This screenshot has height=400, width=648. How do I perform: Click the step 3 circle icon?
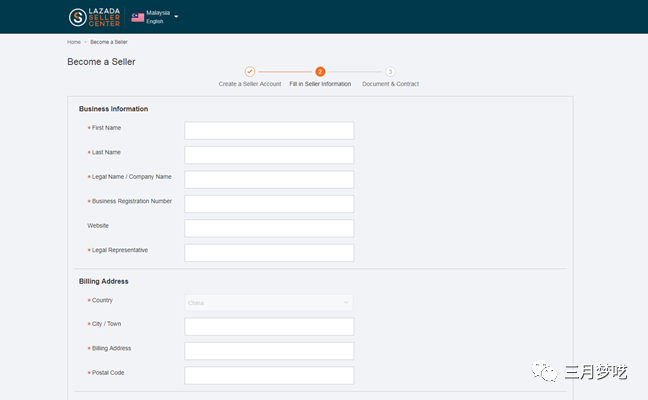[x=390, y=72]
